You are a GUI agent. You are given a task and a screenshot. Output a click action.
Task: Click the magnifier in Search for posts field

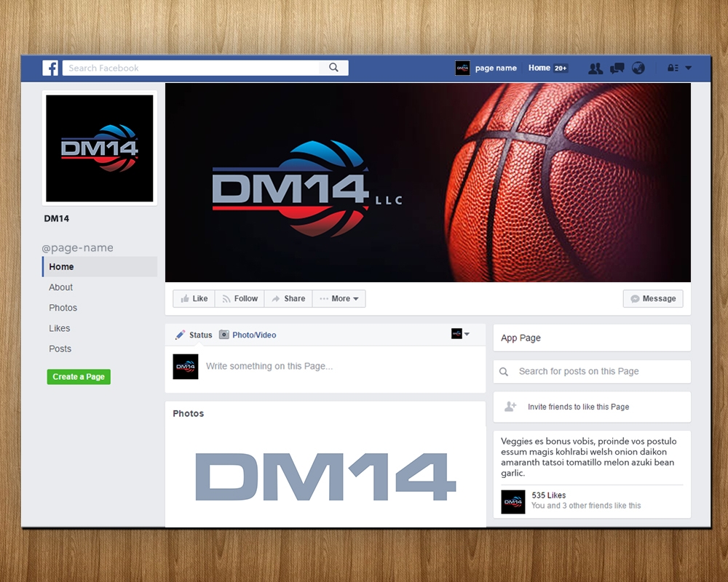(504, 371)
